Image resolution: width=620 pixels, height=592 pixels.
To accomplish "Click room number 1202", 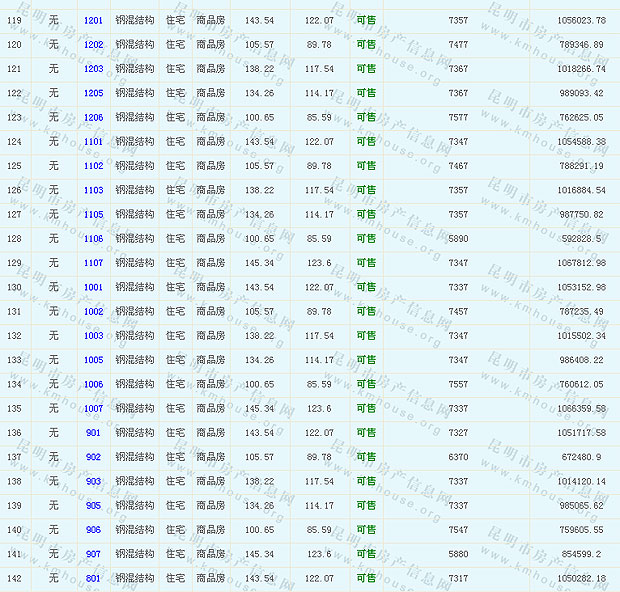I will pos(93,45).
